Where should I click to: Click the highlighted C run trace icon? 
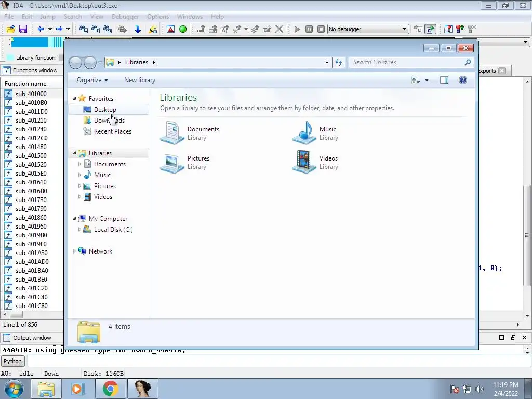point(430,29)
